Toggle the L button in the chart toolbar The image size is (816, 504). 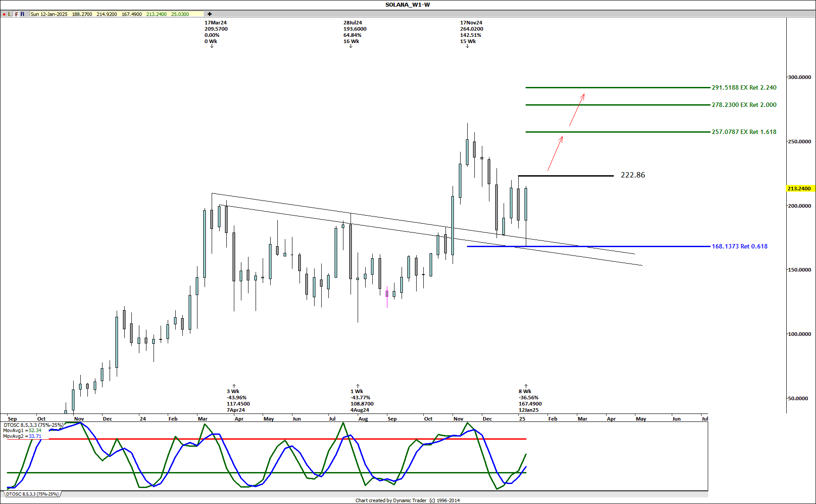pyautogui.click(x=10, y=14)
